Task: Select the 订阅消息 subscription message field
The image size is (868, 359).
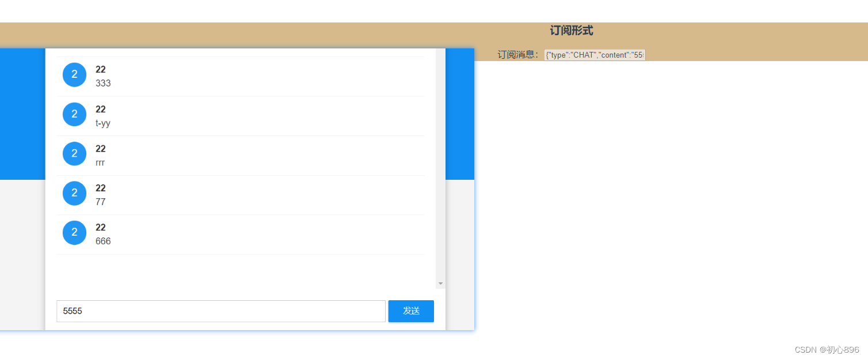Action: tap(594, 55)
